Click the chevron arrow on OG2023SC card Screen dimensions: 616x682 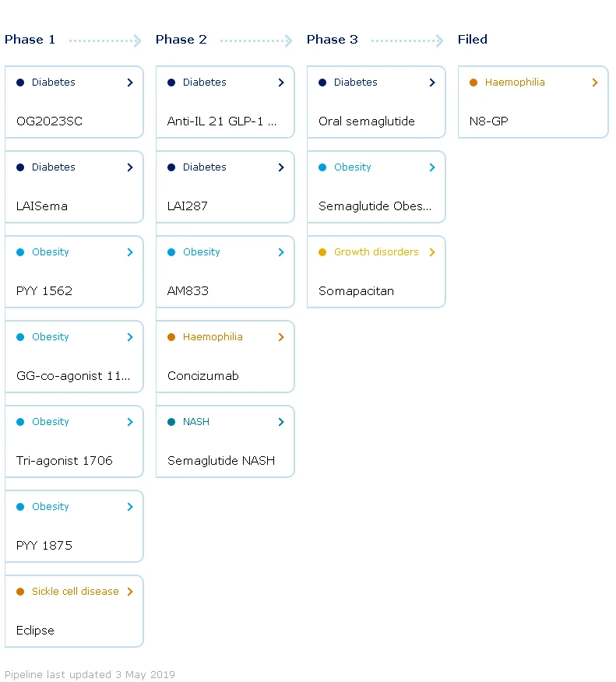tap(130, 83)
